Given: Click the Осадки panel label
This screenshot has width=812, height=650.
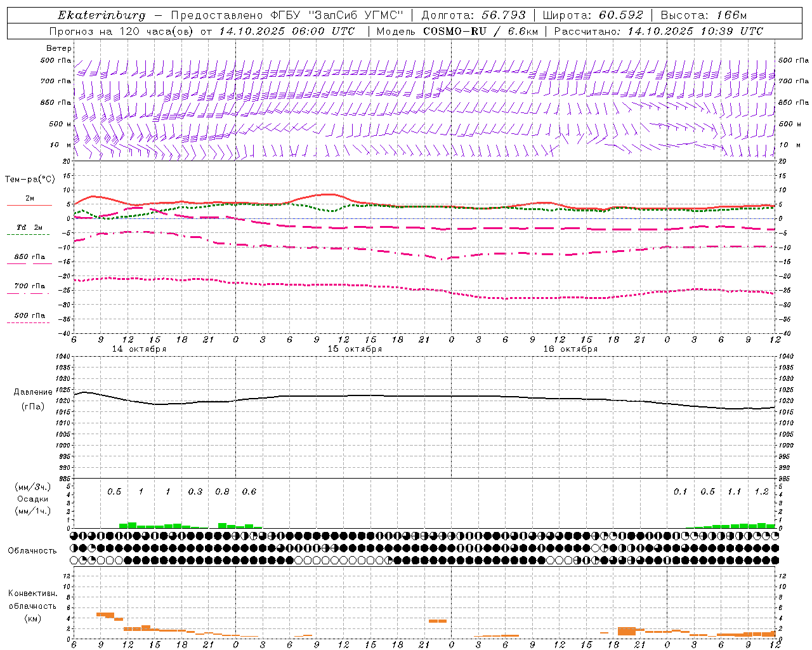Looking at the screenshot, I should 33,499.
